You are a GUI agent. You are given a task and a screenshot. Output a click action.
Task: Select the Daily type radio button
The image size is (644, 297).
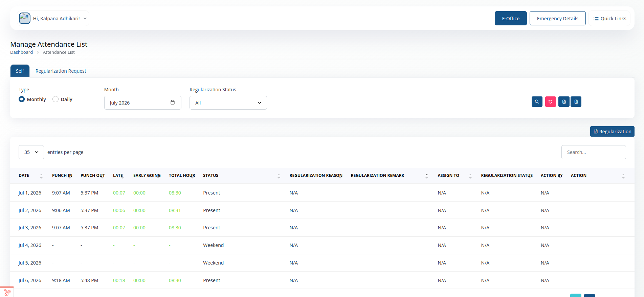(55, 99)
